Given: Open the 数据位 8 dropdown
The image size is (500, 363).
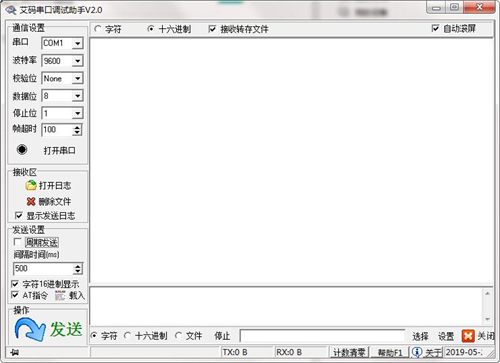Looking at the screenshot, I should coord(77,96).
